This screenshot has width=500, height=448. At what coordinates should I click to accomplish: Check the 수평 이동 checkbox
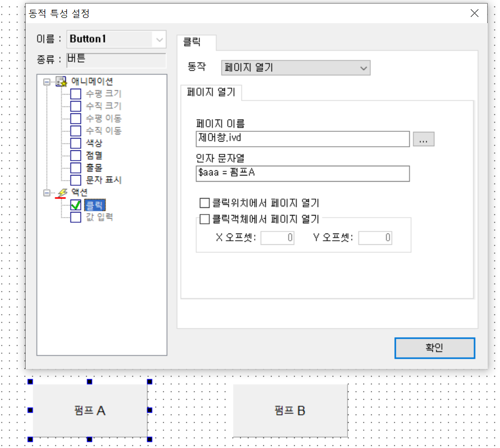75,119
